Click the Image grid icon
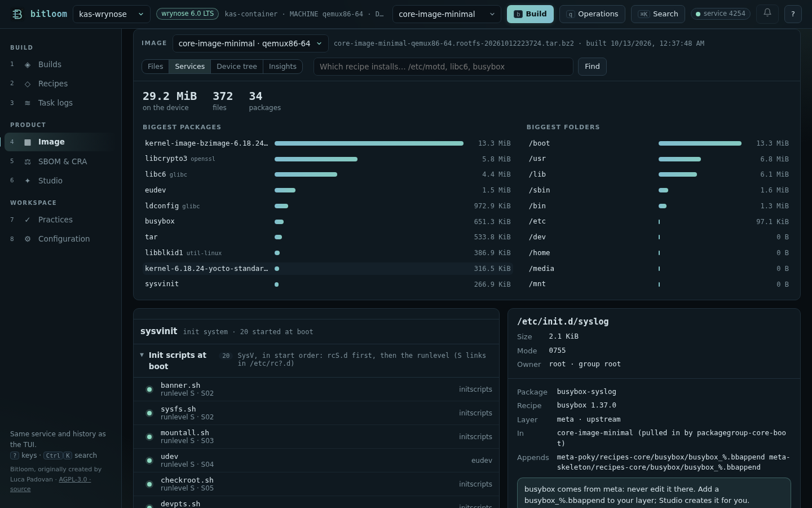Screen dimensions: 812x508 coord(28,142)
